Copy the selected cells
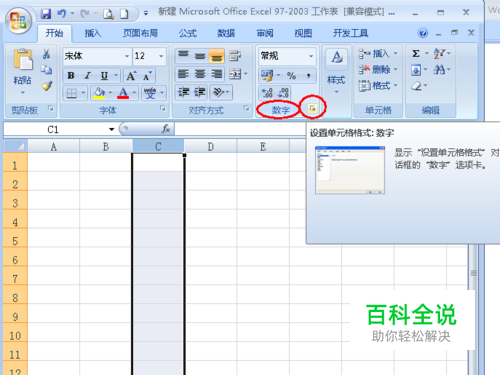 click(46, 69)
